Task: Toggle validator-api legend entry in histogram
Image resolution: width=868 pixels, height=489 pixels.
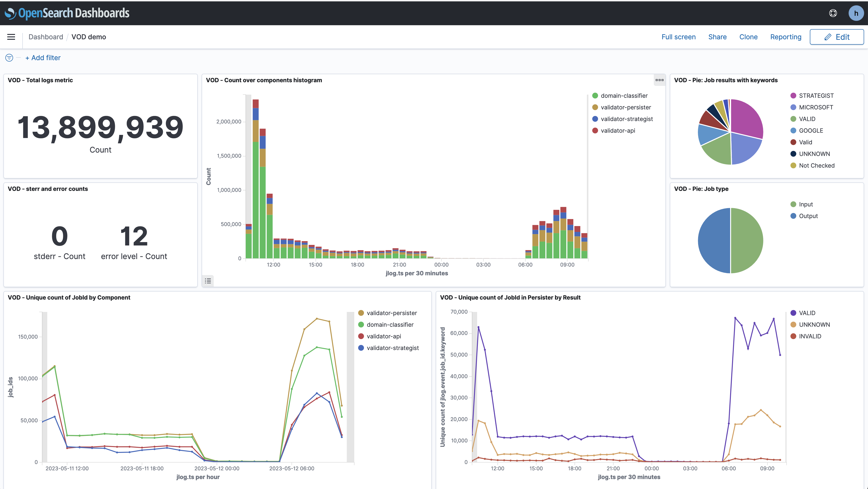Action: (614, 130)
